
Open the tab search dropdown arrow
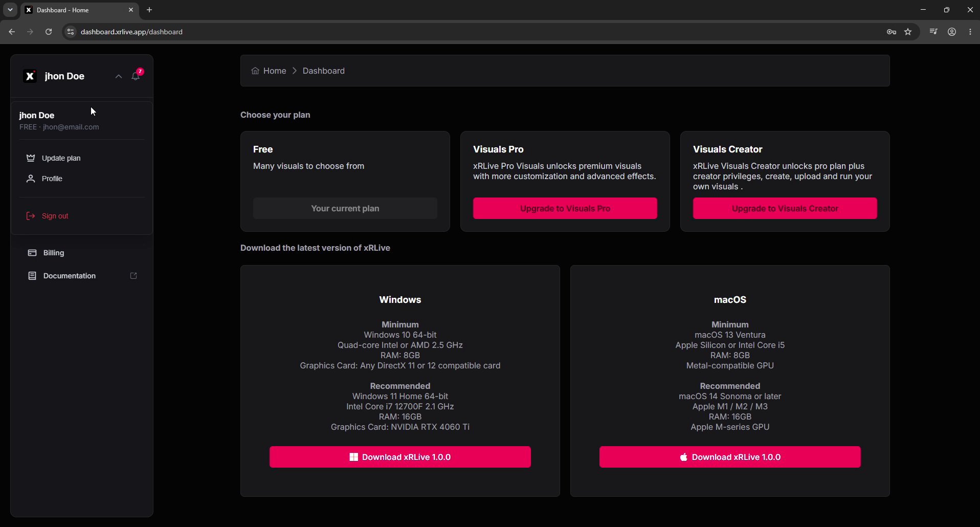point(10,10)
